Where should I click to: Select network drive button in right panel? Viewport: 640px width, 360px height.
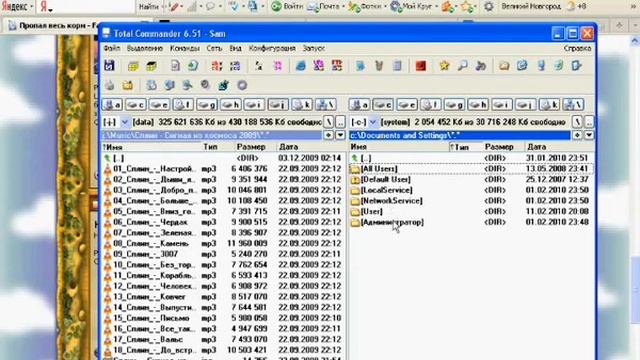[573, 105]
